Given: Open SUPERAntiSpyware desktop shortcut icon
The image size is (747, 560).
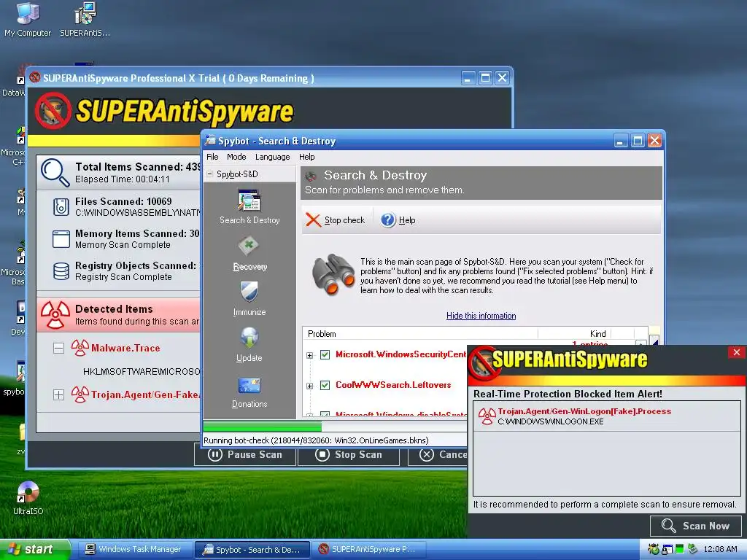Looking at the screenshot, I should point(85,19).
